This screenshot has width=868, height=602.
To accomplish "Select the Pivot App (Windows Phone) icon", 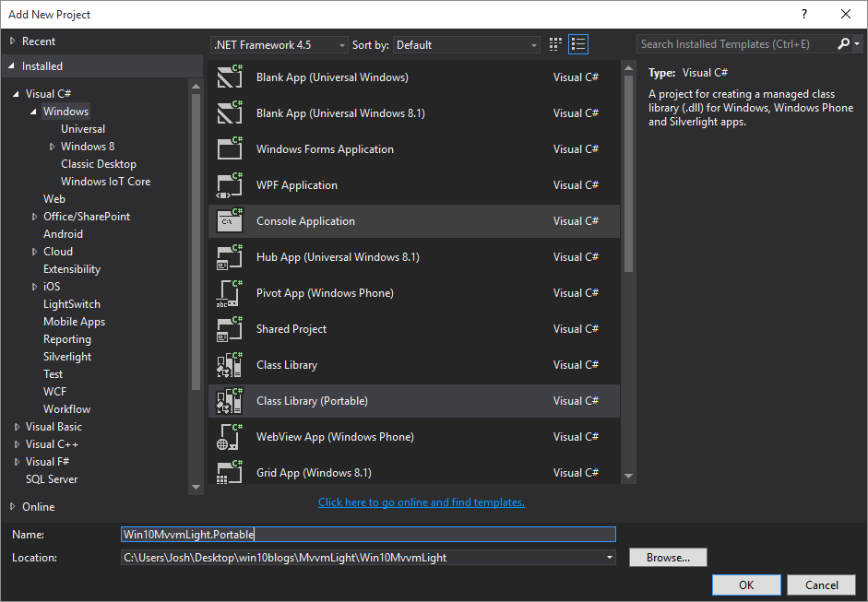I will coord(230,292).
